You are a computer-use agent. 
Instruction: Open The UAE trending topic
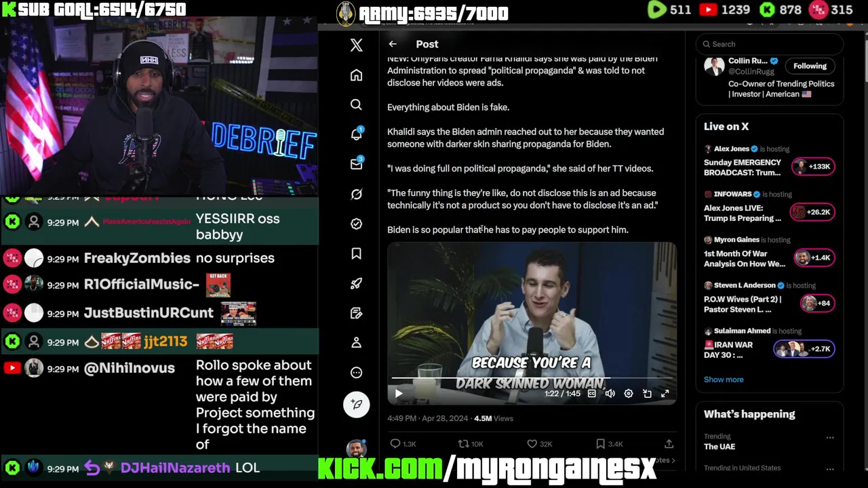tap(719, 447)
